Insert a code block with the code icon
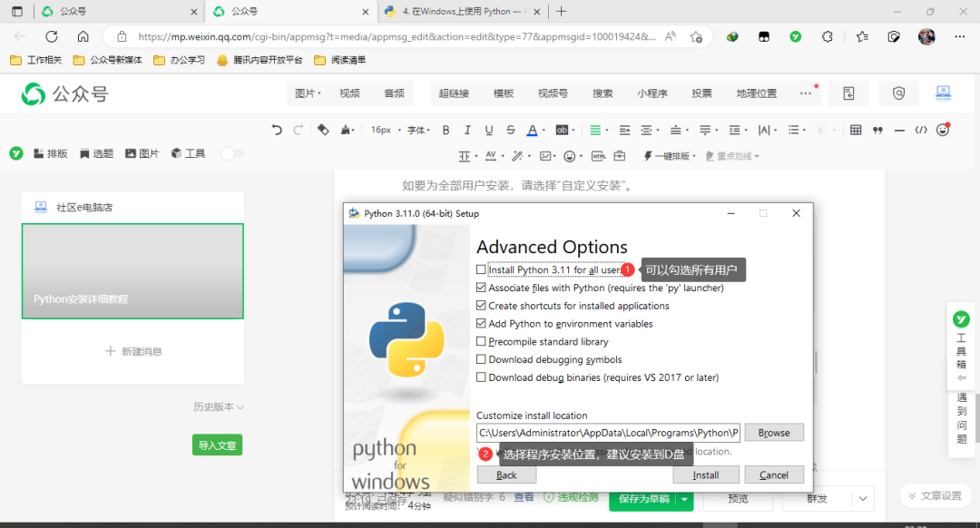The height and width of the screenshot is (528, 980). pyautogui.click(x=921, y=130)
